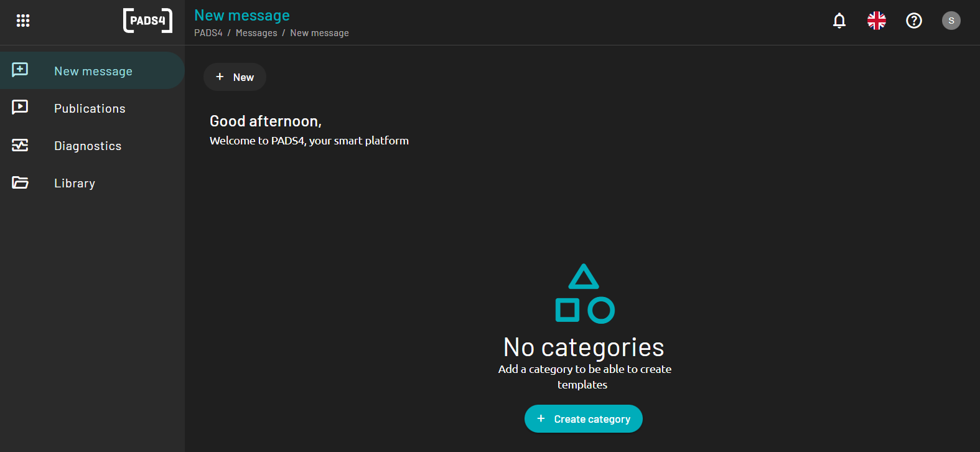
Task: Navigate to Messages in the breadcrumb
Action: click(x=256, y=33)
